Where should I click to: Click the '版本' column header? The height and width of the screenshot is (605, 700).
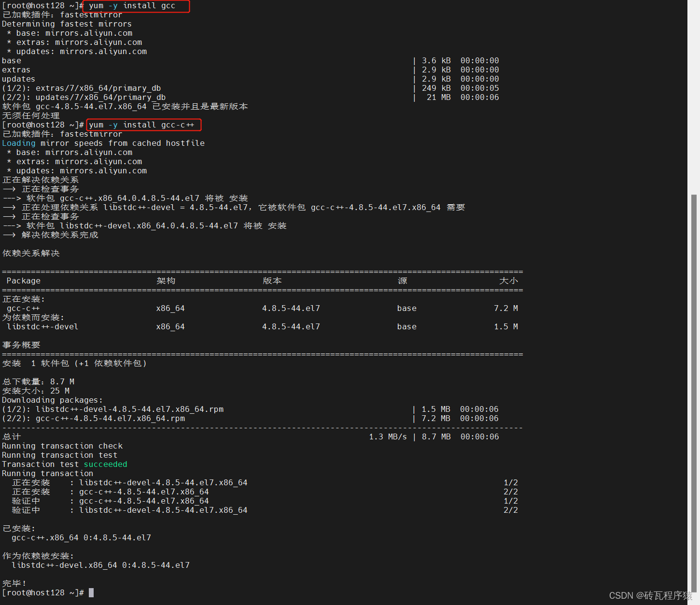pos(272,281)
